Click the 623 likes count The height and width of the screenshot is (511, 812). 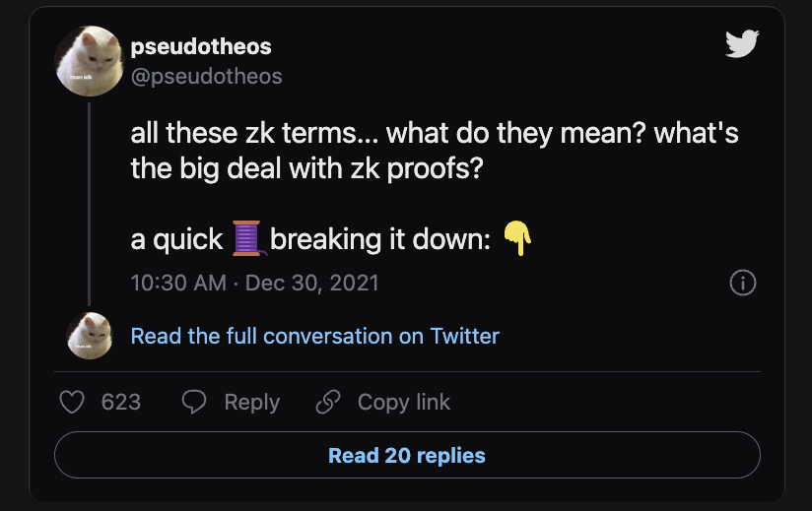click(121, 402)
